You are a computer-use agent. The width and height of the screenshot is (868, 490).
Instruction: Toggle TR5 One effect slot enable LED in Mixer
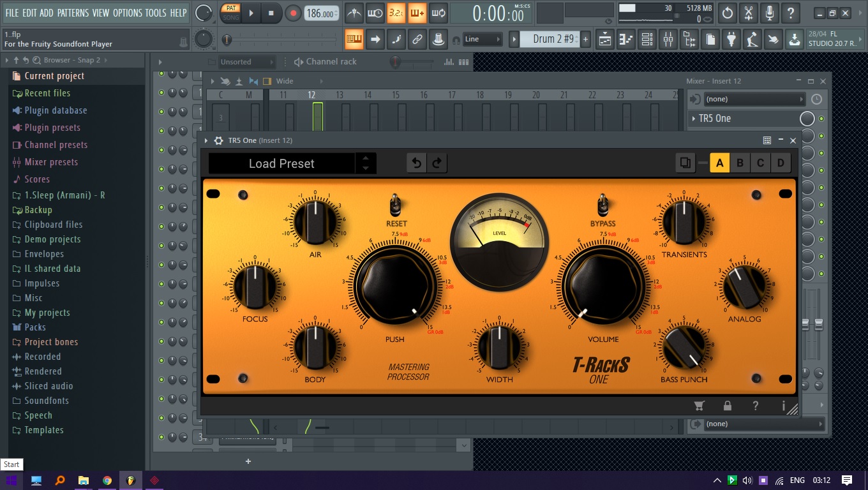pyautogui.click(x=821, y=119)
